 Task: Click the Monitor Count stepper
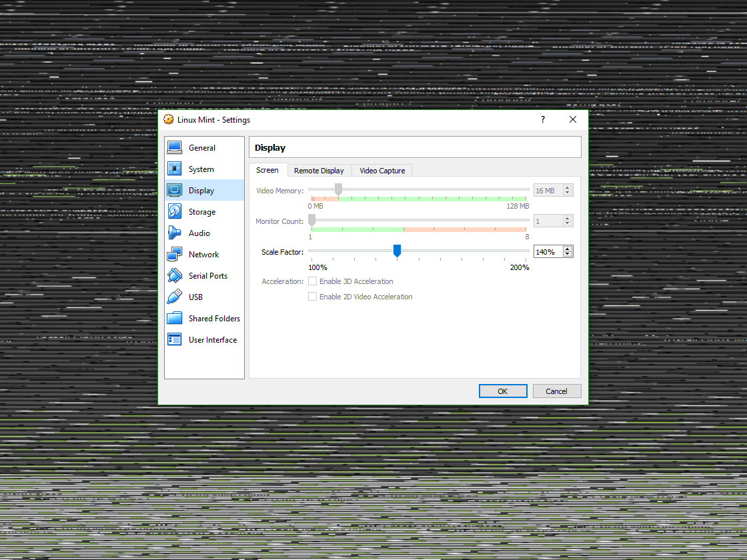tap(566, 221)
